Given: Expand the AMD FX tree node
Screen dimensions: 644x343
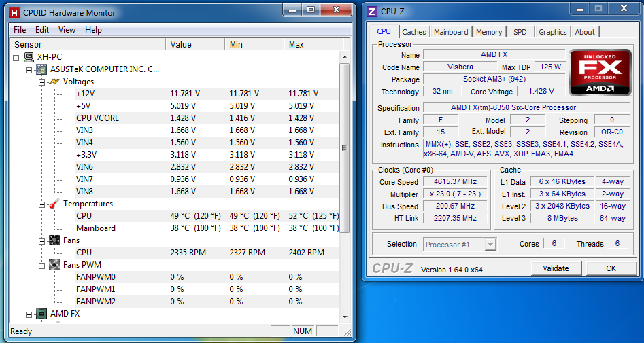Looking at the screenshot, I should point(29,314).
